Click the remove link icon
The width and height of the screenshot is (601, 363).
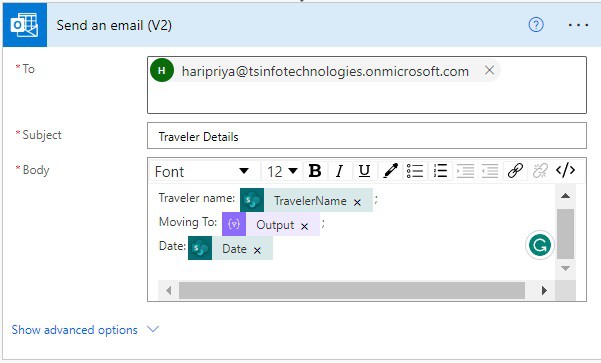point(540,171)
